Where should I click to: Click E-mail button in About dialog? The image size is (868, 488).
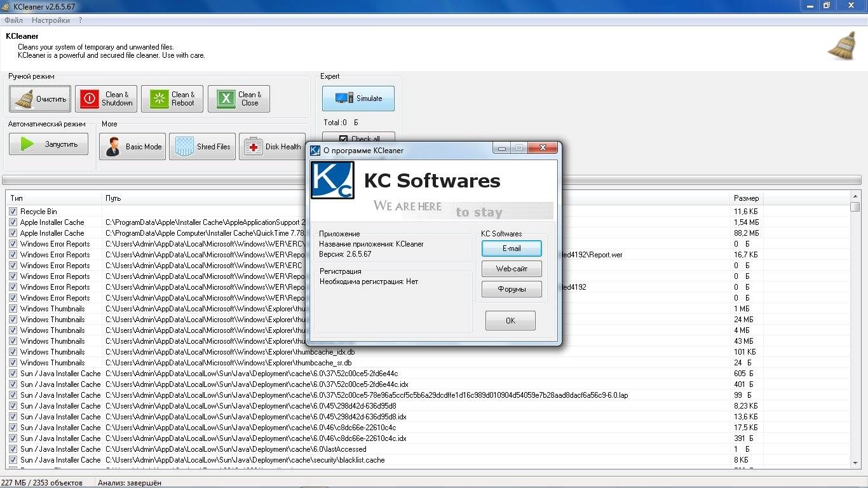click(512, 248)
